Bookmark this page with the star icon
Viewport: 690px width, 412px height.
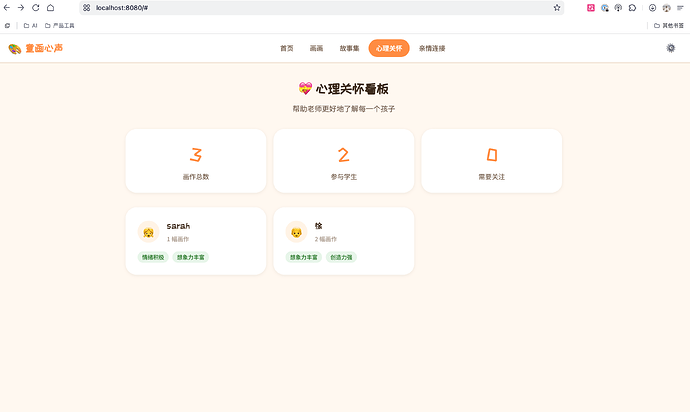[557, 7]
